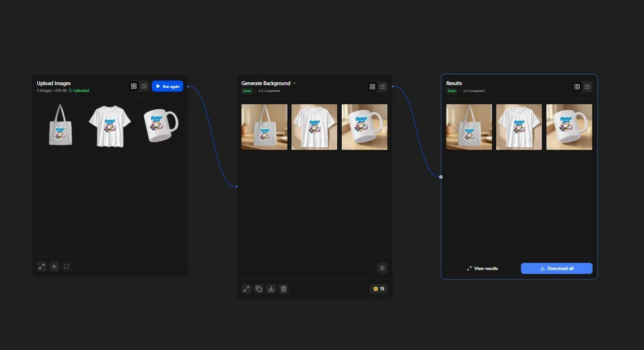Click download icon under Generate Background
The image size is (644, 350).
point(271,289)
